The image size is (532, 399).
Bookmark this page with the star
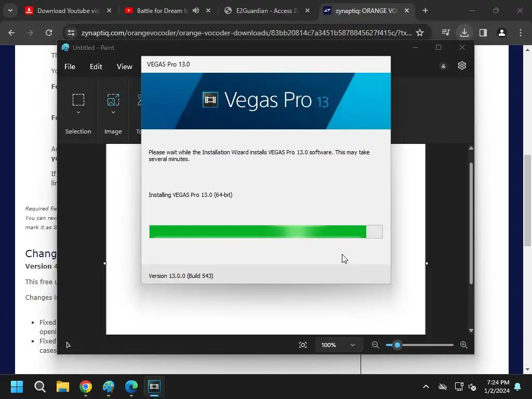420,33
